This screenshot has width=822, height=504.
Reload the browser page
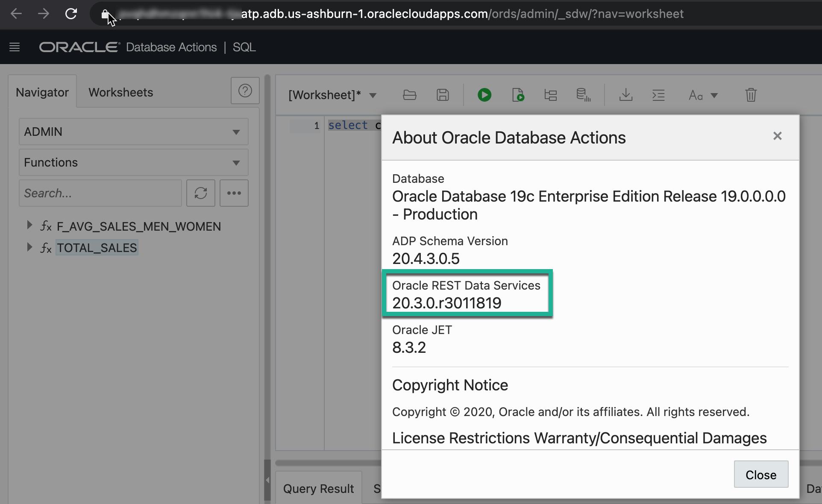coord(71,14)
